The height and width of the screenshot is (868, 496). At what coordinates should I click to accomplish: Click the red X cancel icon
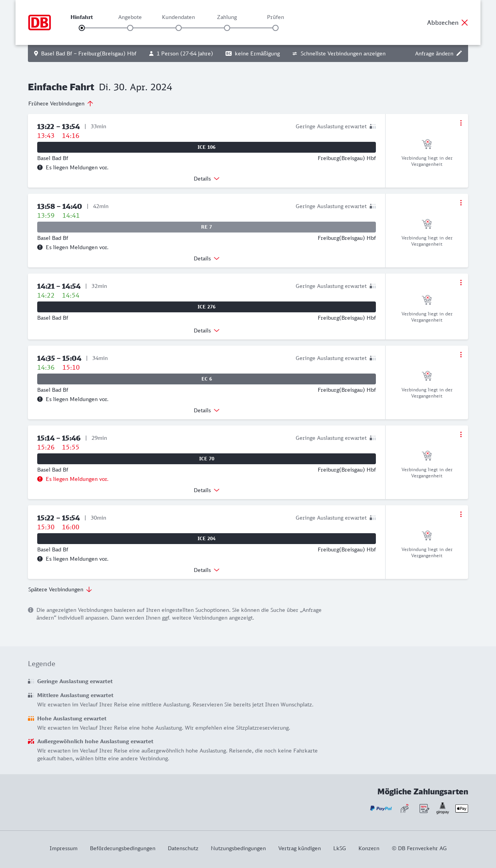click(465, 22)
